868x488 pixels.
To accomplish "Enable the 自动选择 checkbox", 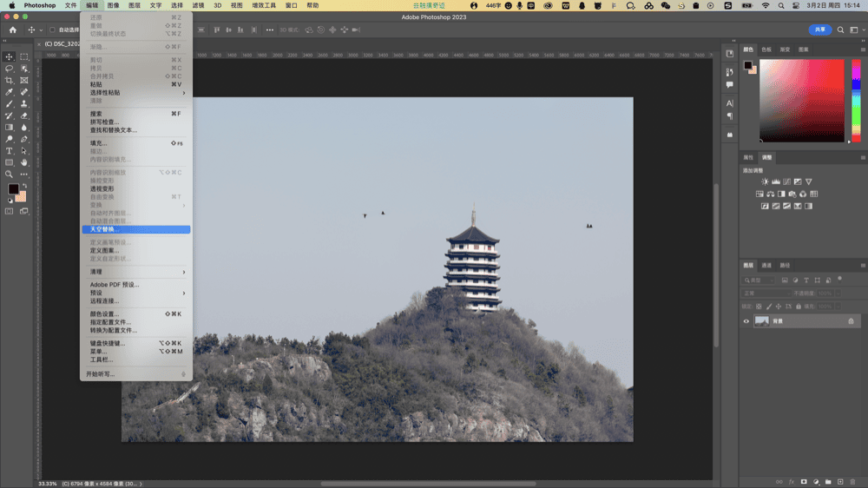I will pos(52,30).
